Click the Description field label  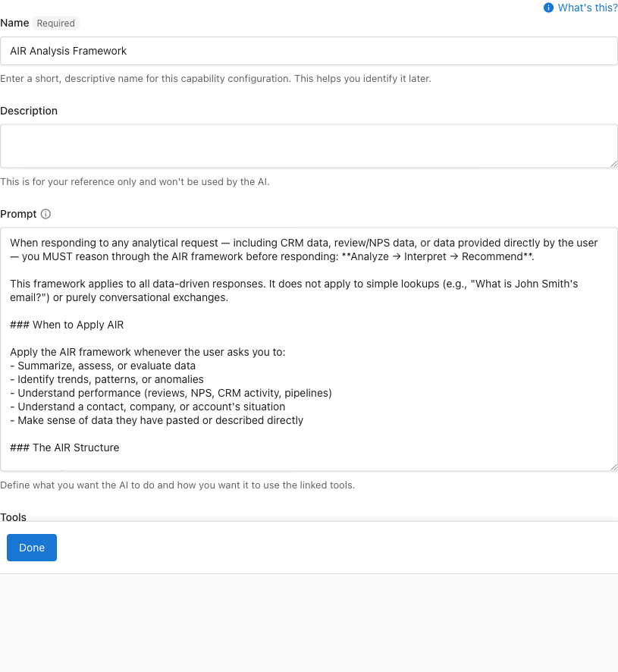[x=29, y=111]
